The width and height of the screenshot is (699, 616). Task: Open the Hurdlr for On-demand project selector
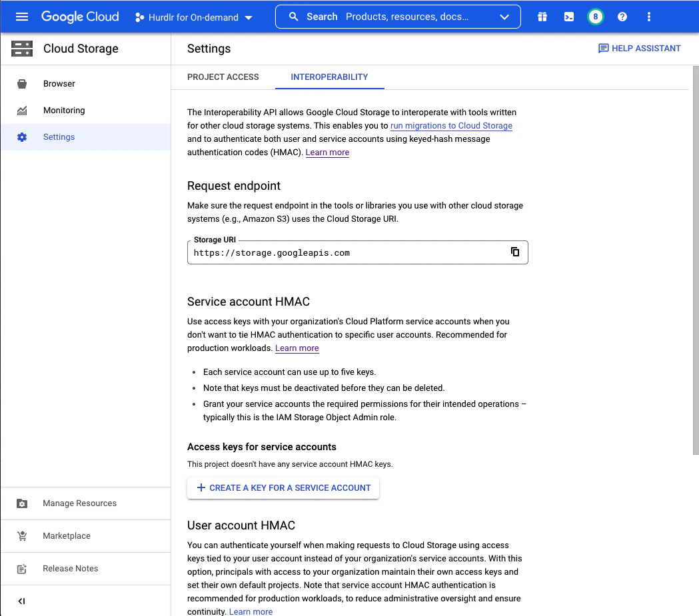(194, 17)
